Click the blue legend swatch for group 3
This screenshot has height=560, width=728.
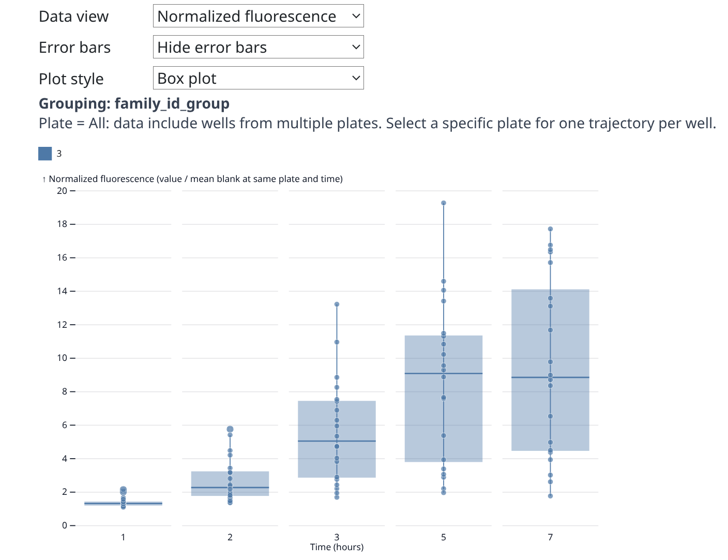tap(45, 154)
